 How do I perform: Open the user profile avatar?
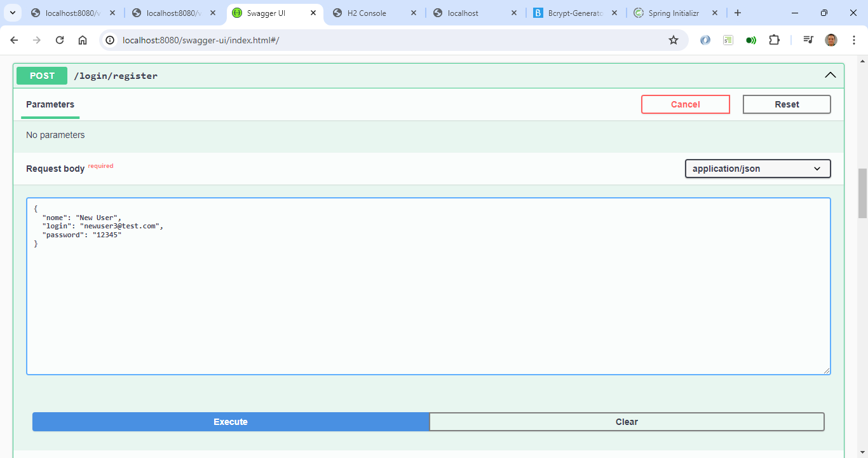coord(831,40)
